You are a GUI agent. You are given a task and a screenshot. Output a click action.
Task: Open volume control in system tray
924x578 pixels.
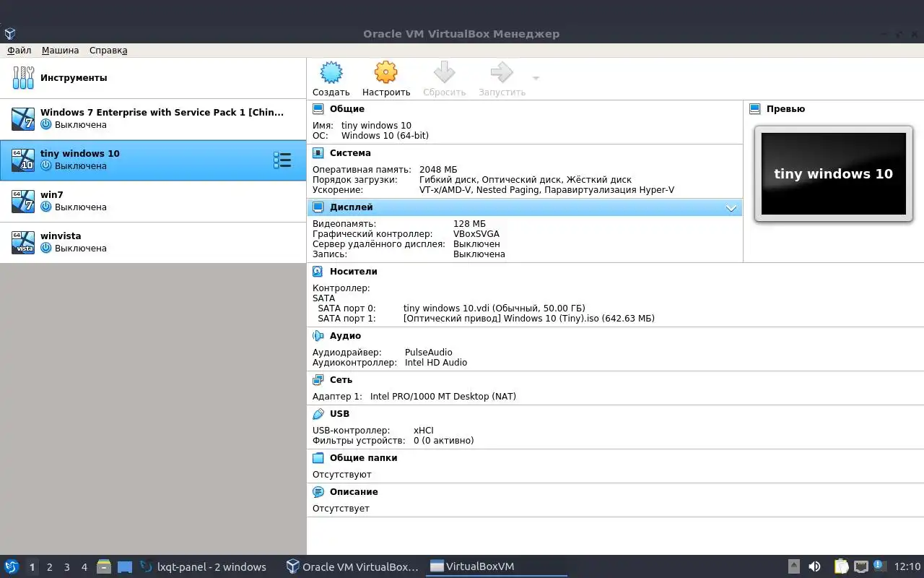[x=814, y=566]
